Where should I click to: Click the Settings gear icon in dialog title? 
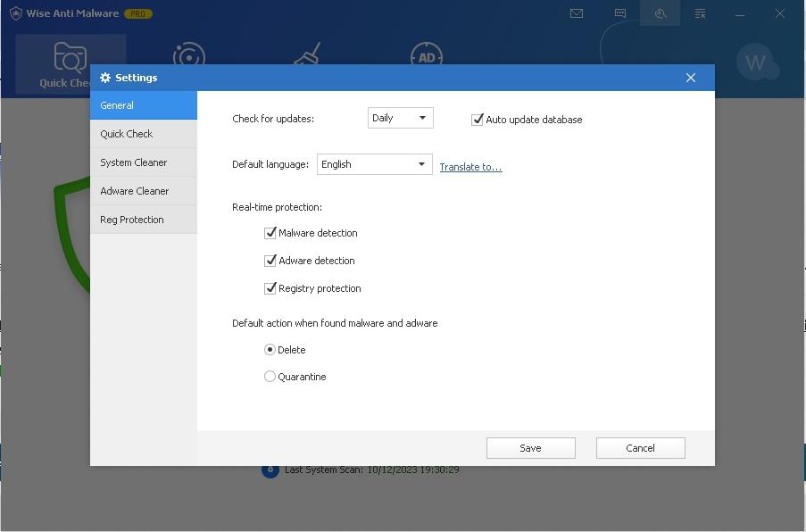point(105,78)
